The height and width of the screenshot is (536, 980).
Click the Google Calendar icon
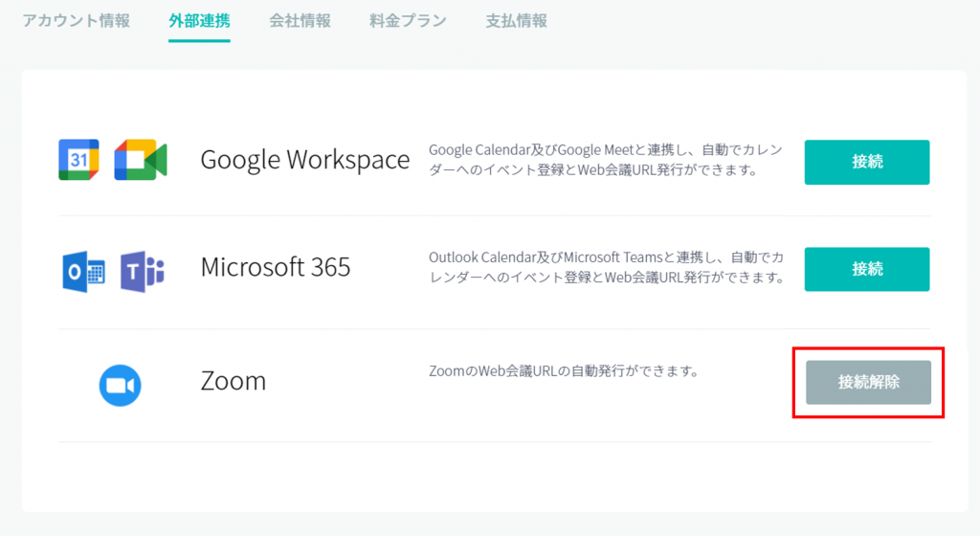tap(78, 160)
